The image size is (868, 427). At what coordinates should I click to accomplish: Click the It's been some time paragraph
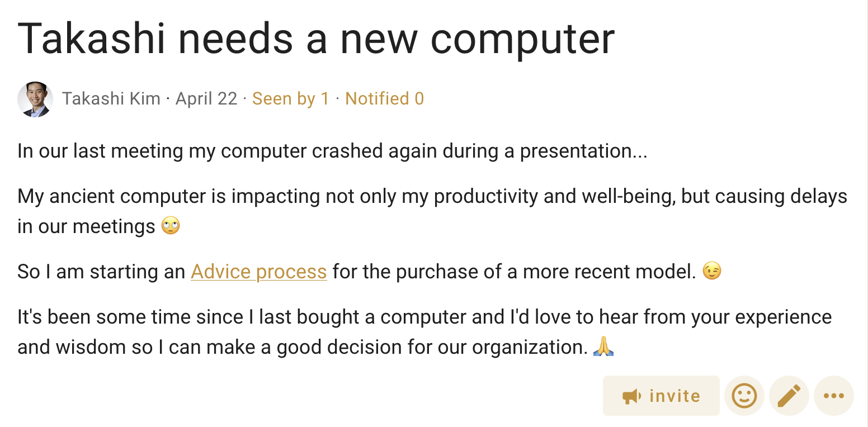[x=424, y=332]
